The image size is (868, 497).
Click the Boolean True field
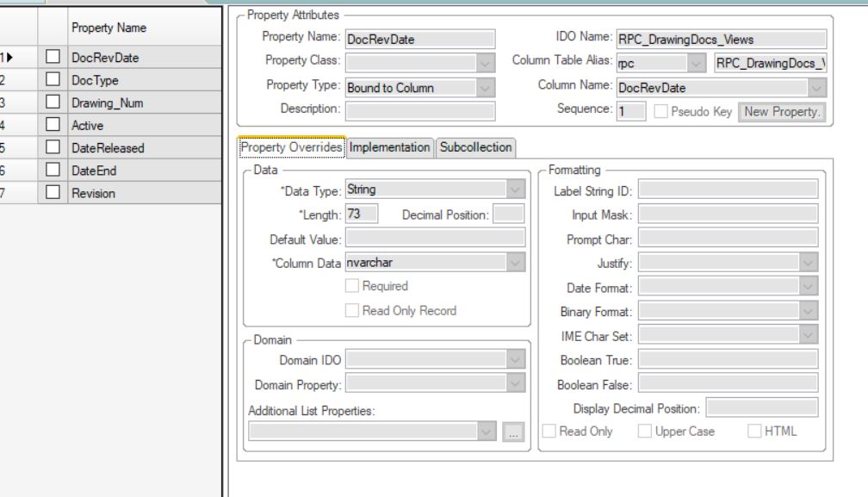pyautogui.click(x=728, y=359)
